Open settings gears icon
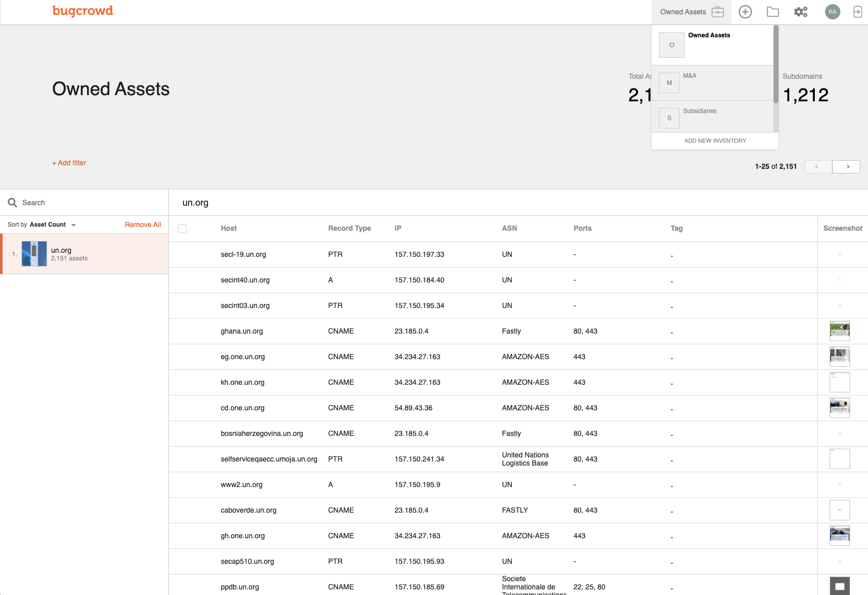 coord(801,12)
